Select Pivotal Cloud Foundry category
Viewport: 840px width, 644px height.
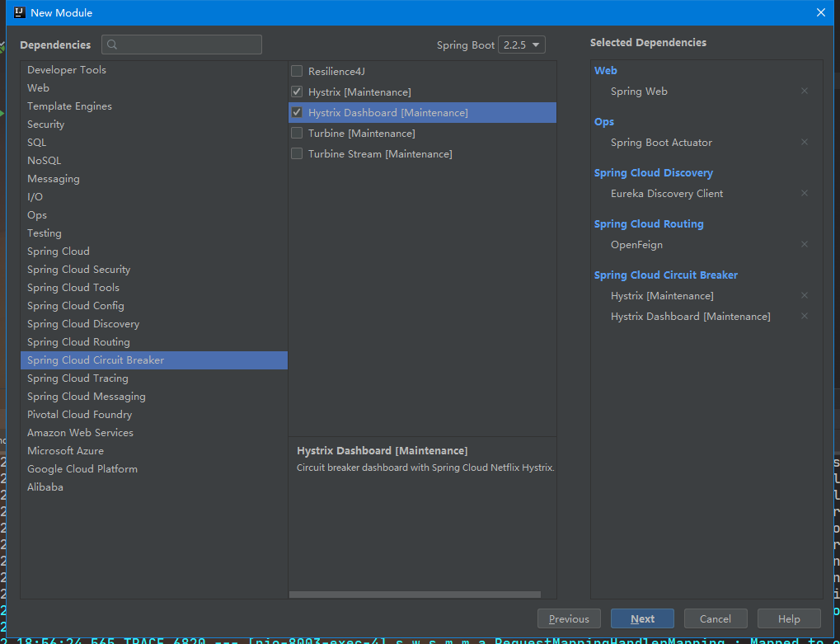coord(154,415)
